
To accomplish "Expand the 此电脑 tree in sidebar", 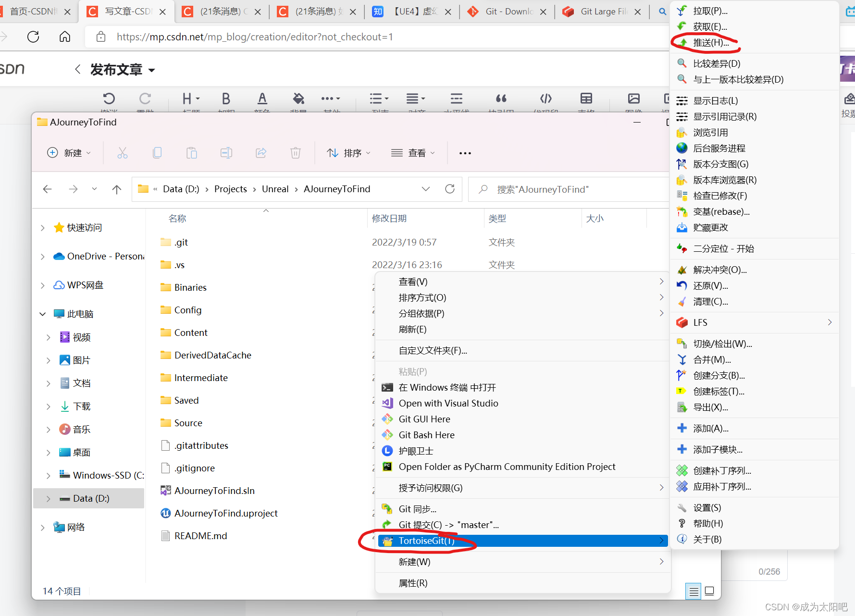I will click(x=42, y=313).
